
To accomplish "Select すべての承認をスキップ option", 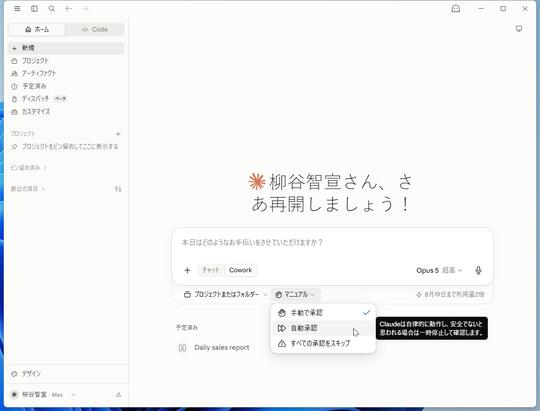I will tap(323, 343).
